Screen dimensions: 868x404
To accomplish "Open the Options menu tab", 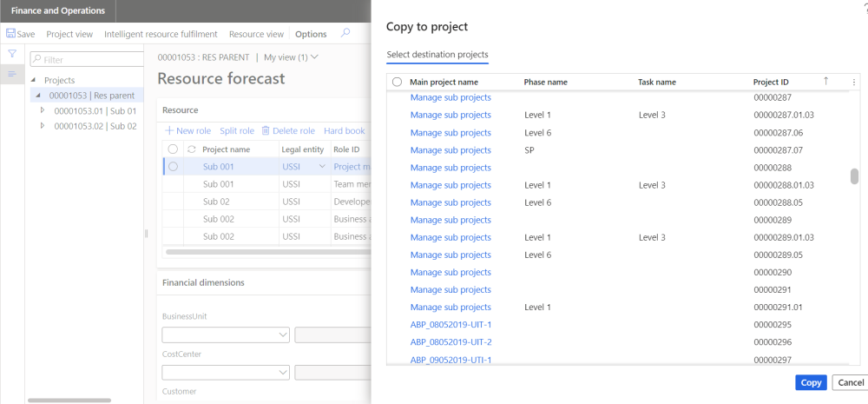I will pos(311,34).
